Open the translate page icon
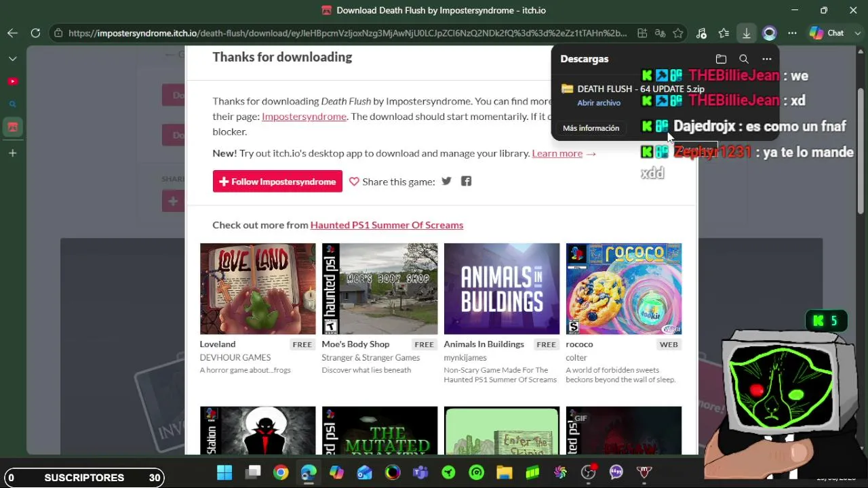Image resolution: width=868 pixels, height=488 pixels. click(x=660, y=33)
